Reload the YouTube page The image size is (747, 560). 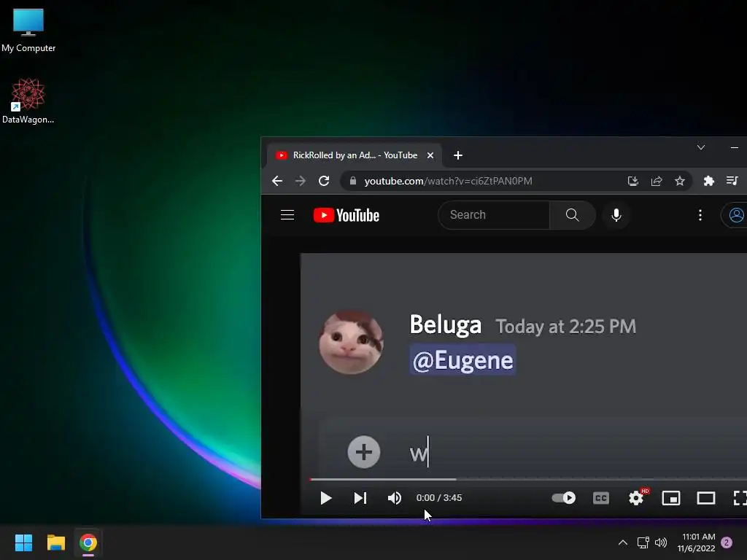coord(324,181)
